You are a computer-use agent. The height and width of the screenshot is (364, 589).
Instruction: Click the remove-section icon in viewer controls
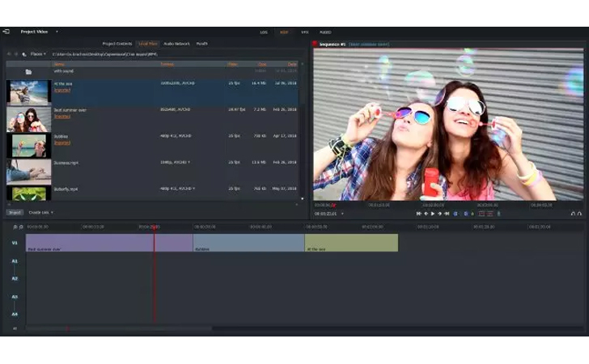click(481, 214)
